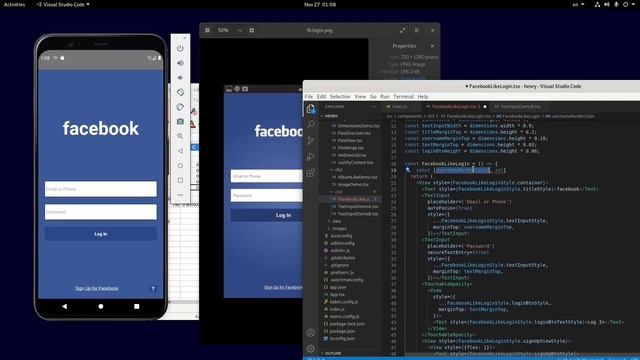This screenshot has height=360, width=640.
Task: Tap the Sign Up for Facebook link on phone
Action: (x=96, y=289)
